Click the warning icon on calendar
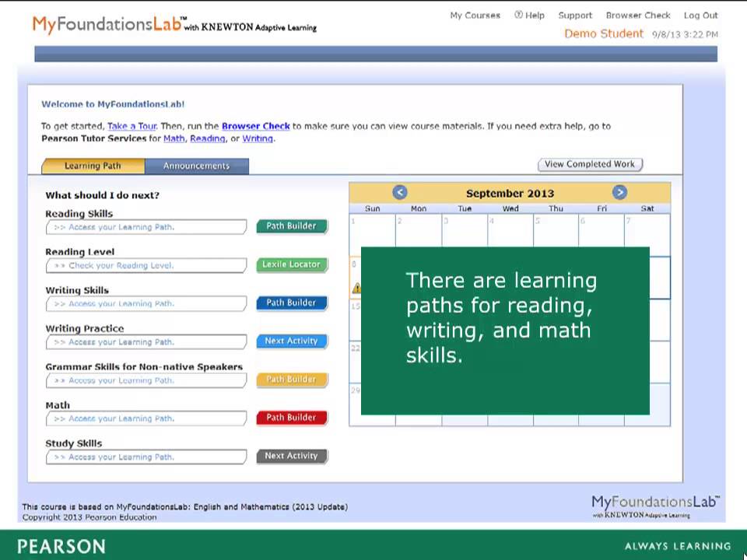This screenshot has width=747, height=560. point(356,288)
